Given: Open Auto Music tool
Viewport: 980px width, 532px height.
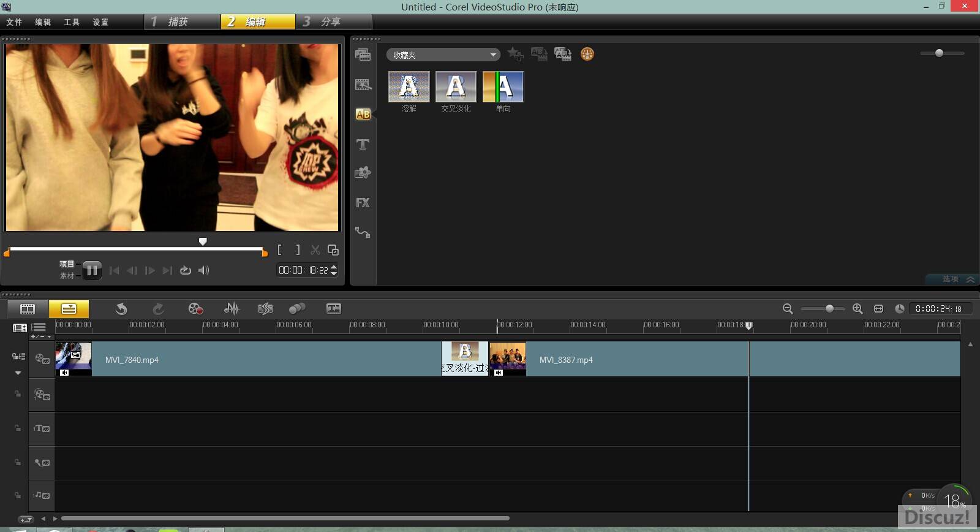Looking at the screenshot, I should coord(265,309).
